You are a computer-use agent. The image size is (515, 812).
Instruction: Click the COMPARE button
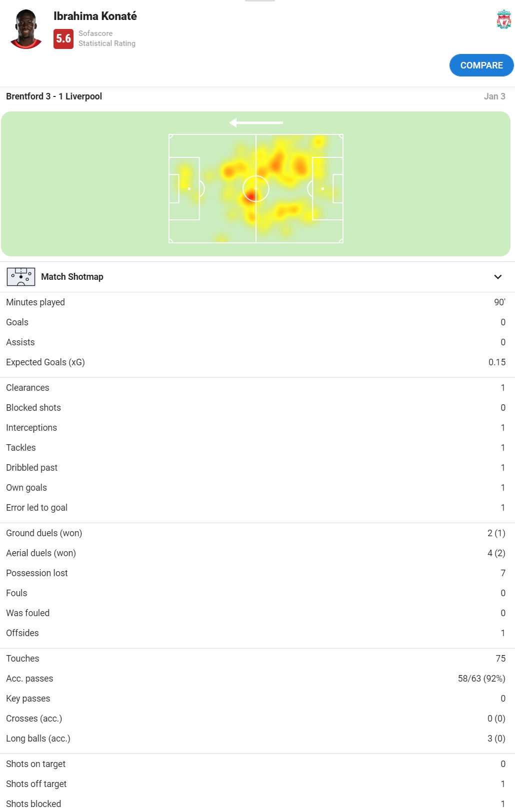481,65
